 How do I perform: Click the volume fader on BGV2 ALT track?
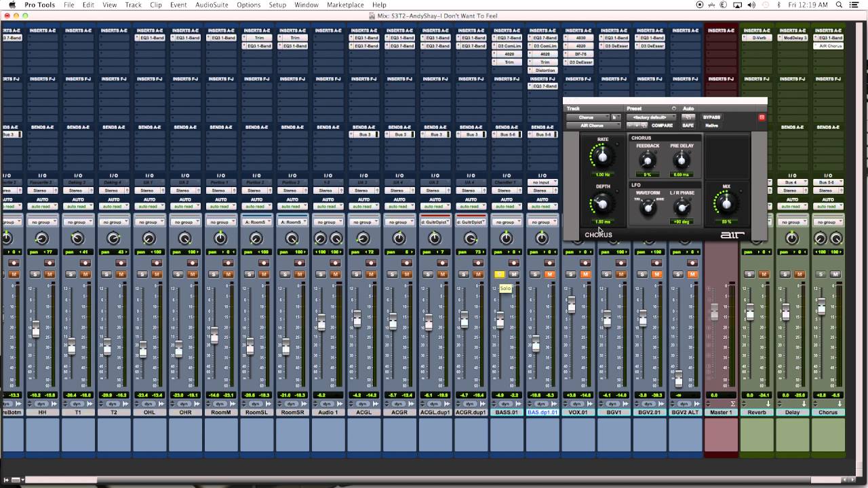tap(678, 378)
